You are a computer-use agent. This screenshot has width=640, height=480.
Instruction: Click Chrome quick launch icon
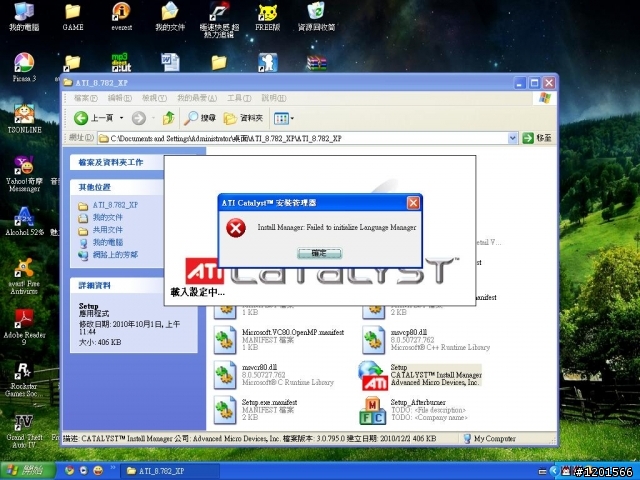click(x=69, y=471)
